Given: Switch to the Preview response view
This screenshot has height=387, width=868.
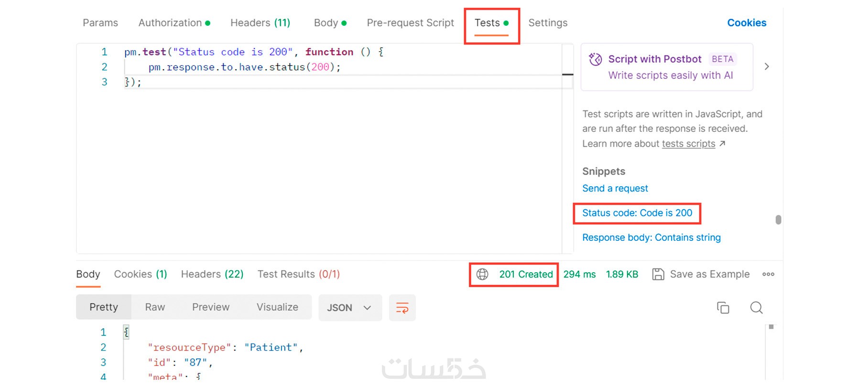Looking at the screenshot, I should click(210, 307).
